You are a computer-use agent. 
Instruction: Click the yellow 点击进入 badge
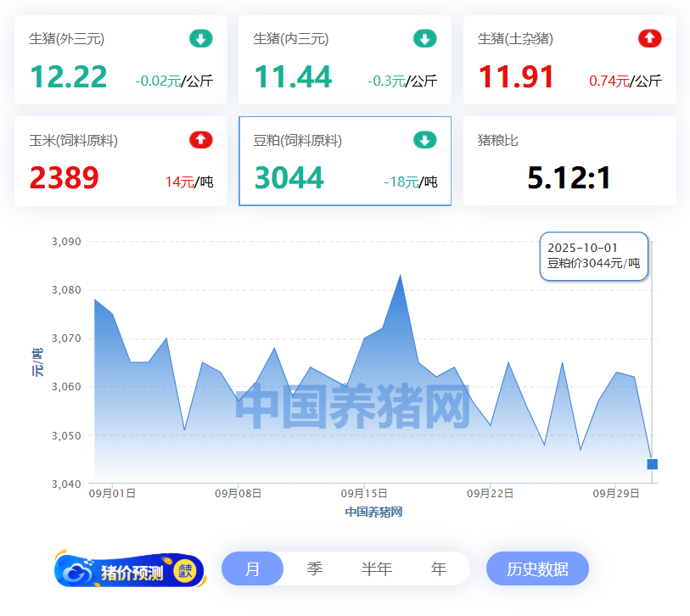coord(185,571)
